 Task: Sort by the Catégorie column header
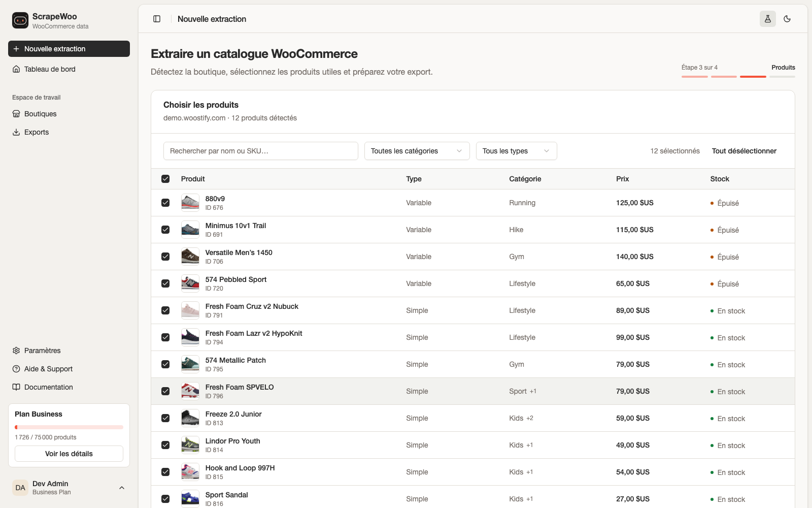click(525, 179)
